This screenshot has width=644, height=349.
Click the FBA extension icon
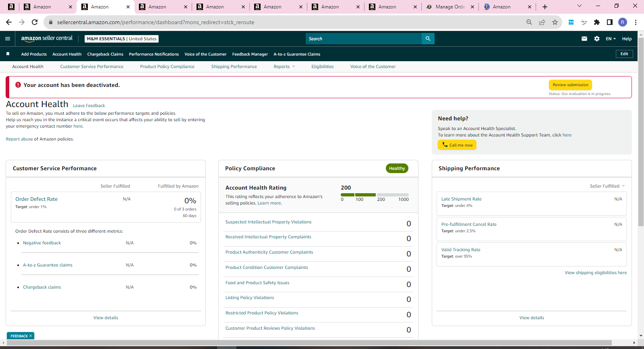tap(571, 22)
